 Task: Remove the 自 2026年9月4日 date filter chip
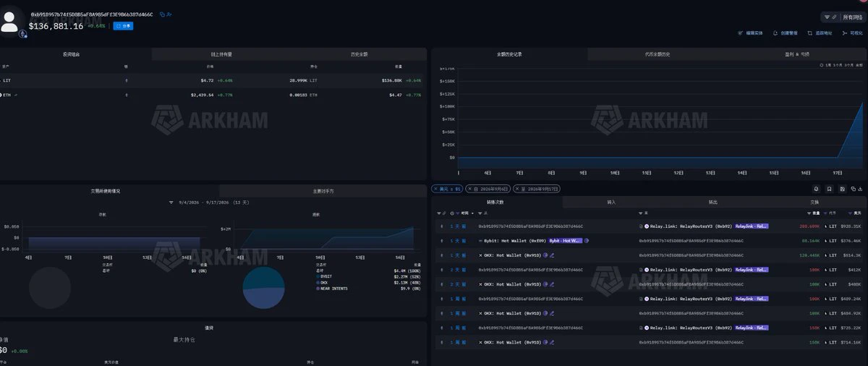[x=469, y=189]
